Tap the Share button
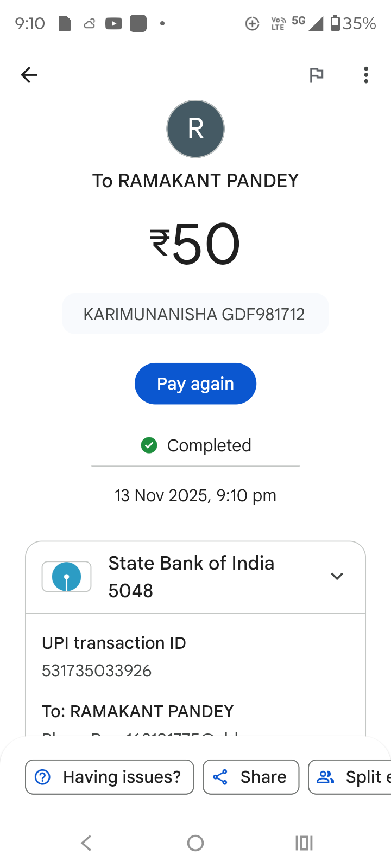The width and height of the screenshot is (391, 868). coord(251,777)
